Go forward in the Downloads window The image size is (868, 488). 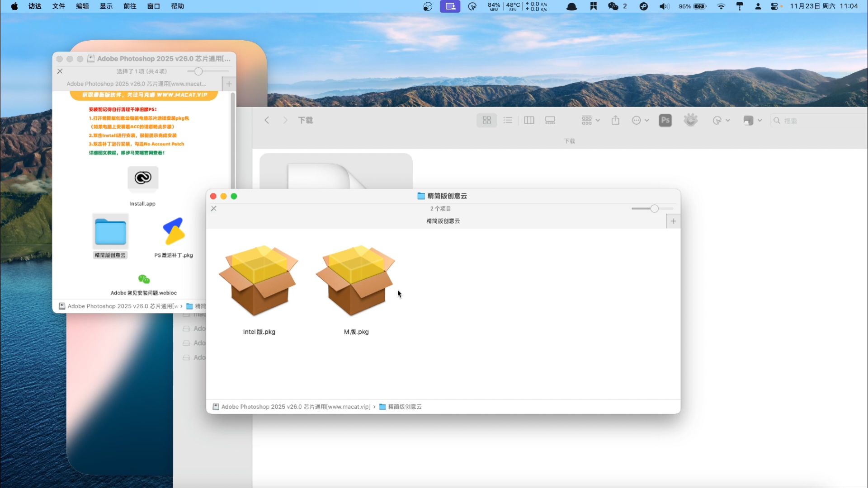click(285, 120)
